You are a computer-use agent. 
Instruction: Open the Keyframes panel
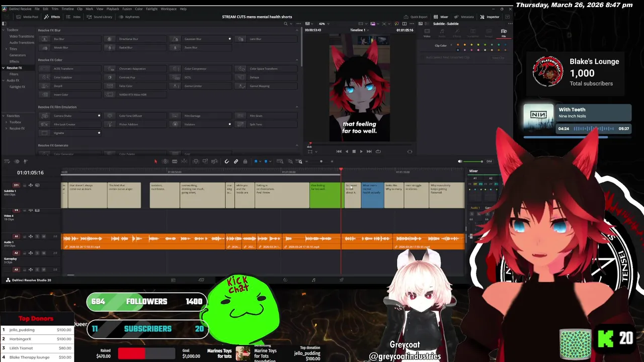[129, 17]
